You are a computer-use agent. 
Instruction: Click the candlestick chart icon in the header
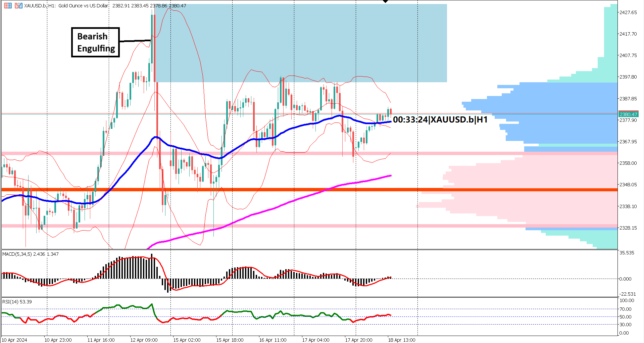(19, 6)
